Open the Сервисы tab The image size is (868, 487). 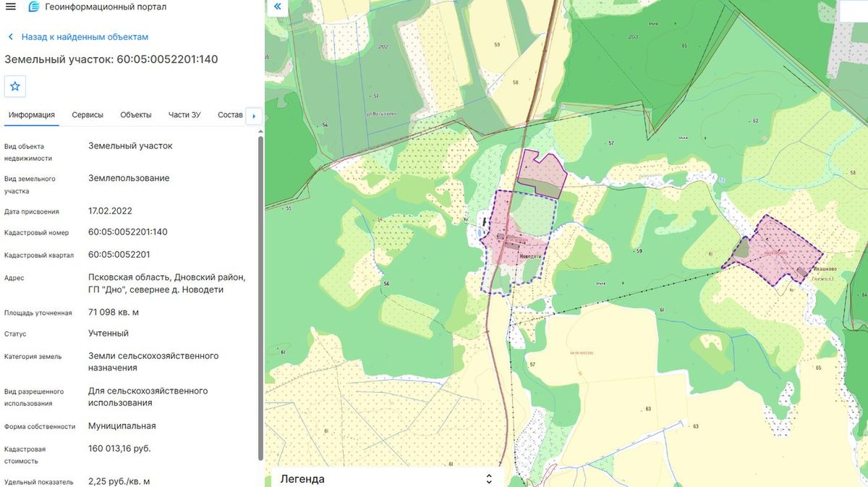tap(88, 115)
